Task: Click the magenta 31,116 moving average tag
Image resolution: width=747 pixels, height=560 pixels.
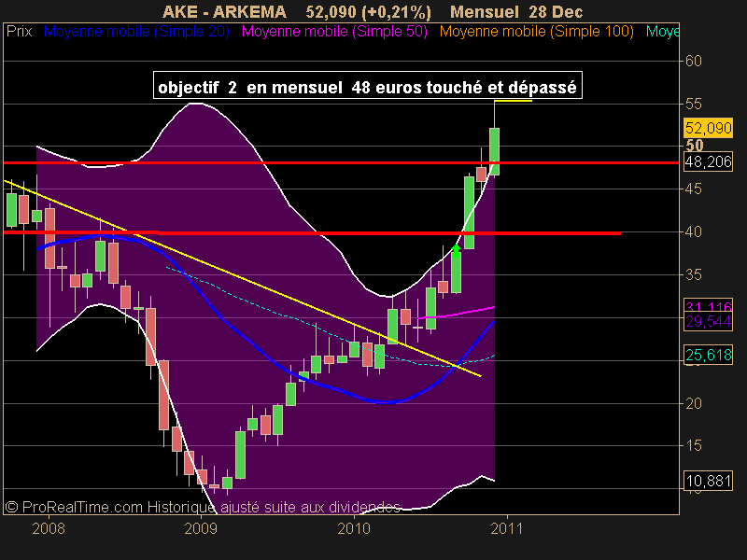Action: pos(708,306)
